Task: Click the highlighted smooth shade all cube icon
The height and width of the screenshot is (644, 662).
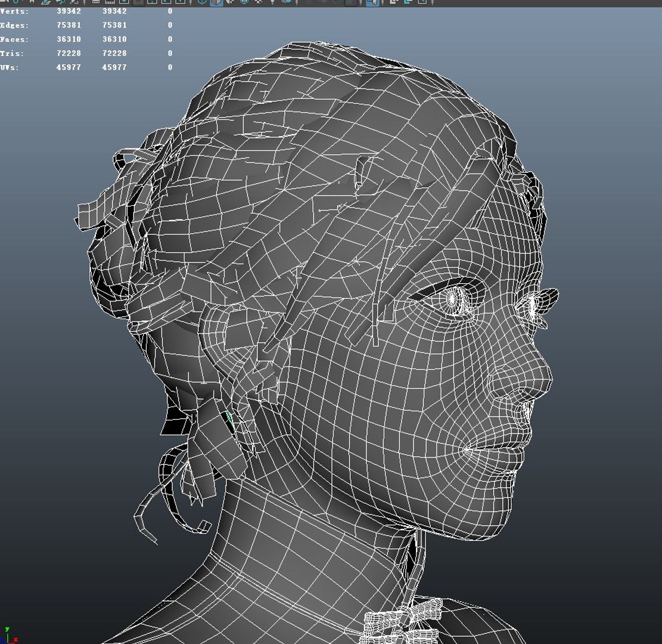Action: [x=216, y=2]
